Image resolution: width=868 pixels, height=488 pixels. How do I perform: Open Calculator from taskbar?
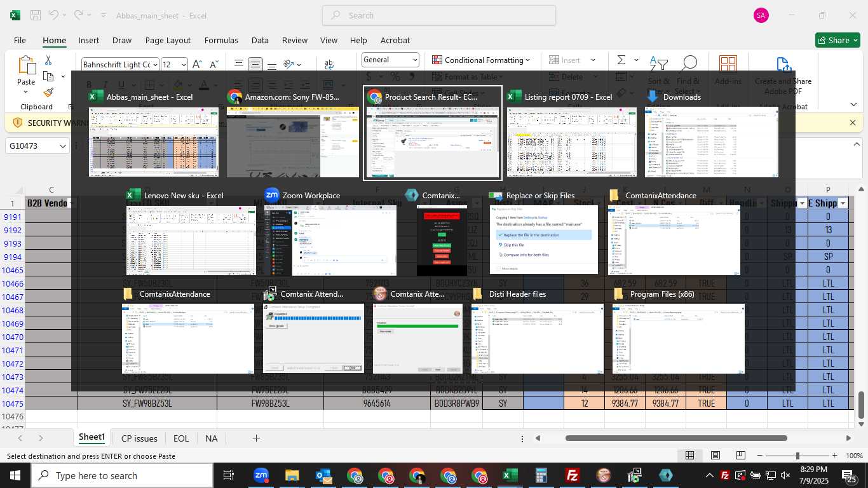541,475
